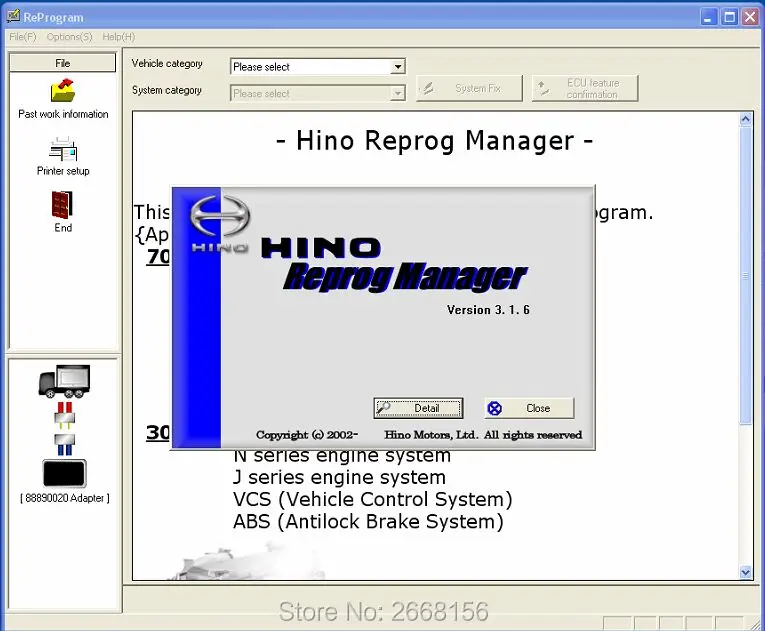Click 'Version 3. 1. 6' text
Image resolution: width=765 pixels, height=631 pixels.
[x=488, y=310]
